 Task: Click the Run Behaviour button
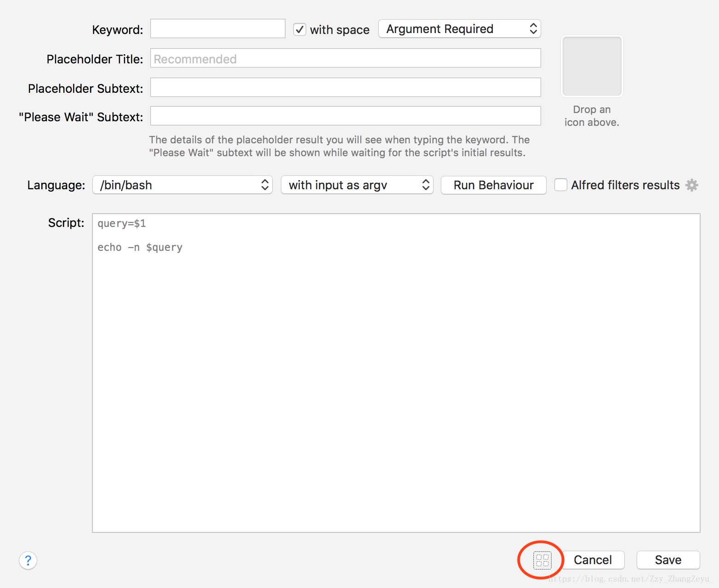tap(494, 185)
